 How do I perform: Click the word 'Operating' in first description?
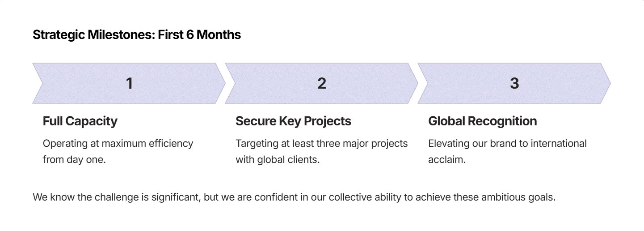click(x=63, y=143)
